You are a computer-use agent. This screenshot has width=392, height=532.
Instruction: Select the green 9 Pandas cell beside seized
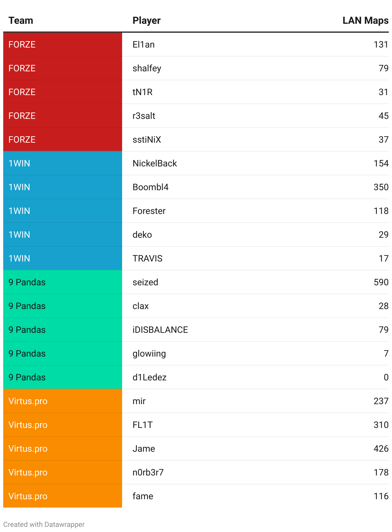point(63,282)
